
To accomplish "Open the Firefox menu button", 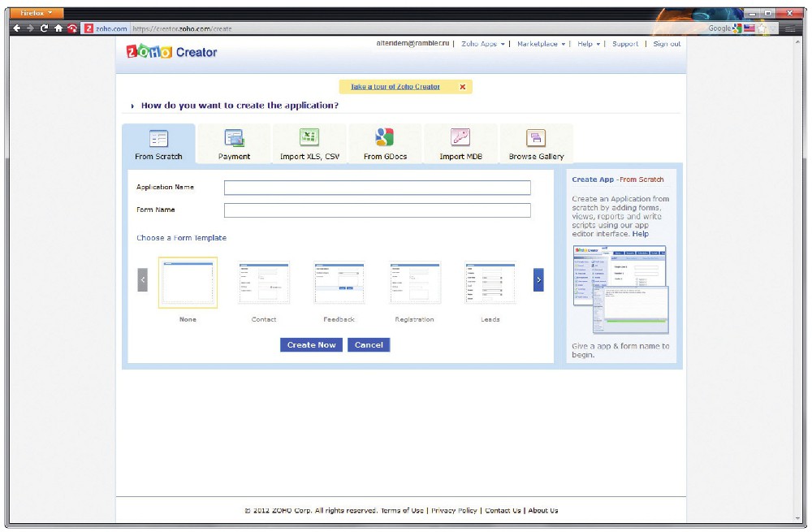I will point(37,13).
